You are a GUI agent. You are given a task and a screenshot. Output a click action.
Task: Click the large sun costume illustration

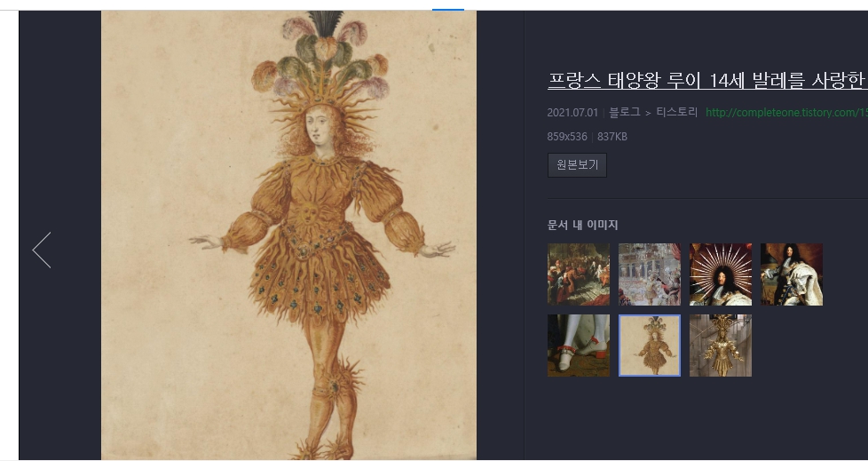288,234
